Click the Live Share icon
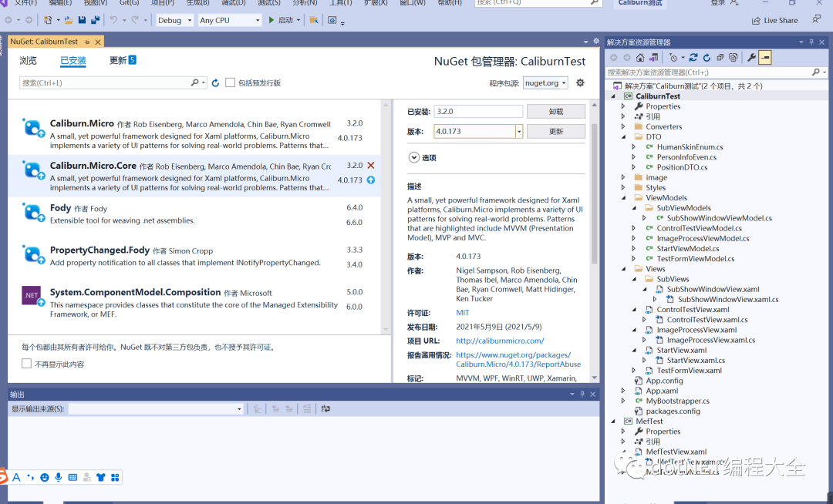Screen dimensions: 833x504 coord(755,20)
